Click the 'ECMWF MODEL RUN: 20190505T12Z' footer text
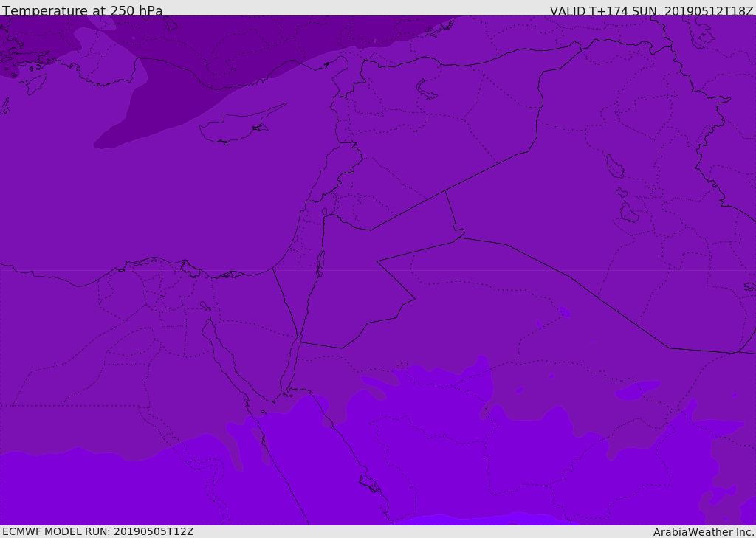The image size is (756, 538). tap(98, 531)
